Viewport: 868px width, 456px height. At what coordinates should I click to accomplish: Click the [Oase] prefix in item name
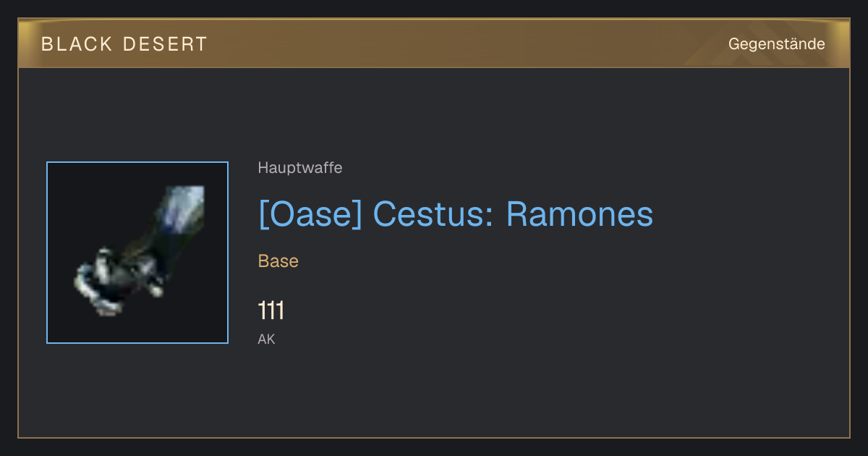coord(310,214)
